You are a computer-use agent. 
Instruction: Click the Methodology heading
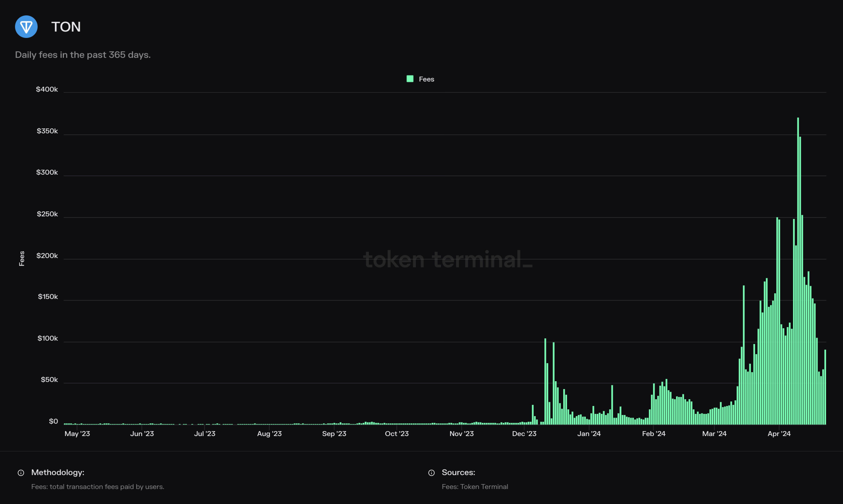tap(58, 472)
